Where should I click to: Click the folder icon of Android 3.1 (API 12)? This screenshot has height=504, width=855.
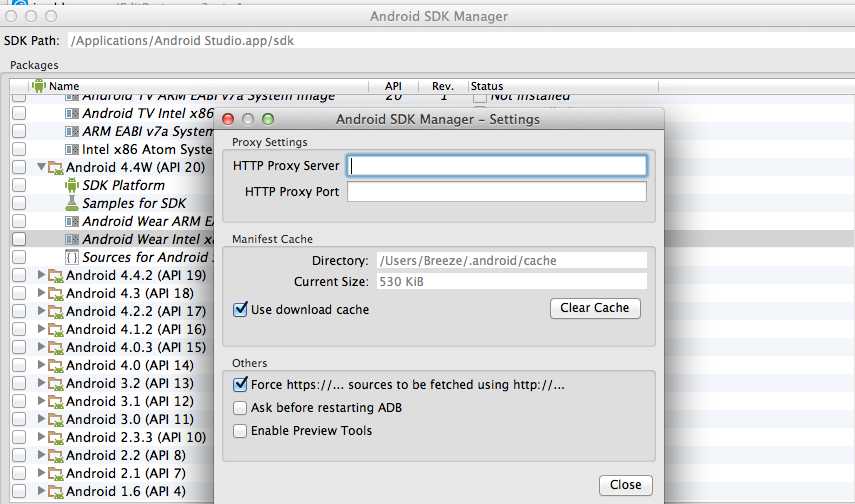(56, 402)
